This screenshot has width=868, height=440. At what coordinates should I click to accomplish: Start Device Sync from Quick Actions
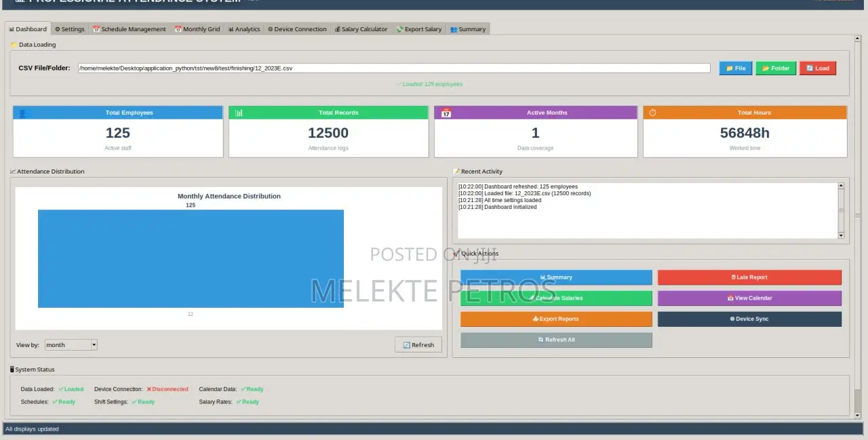pyautogui.click(x=749, y=319)
